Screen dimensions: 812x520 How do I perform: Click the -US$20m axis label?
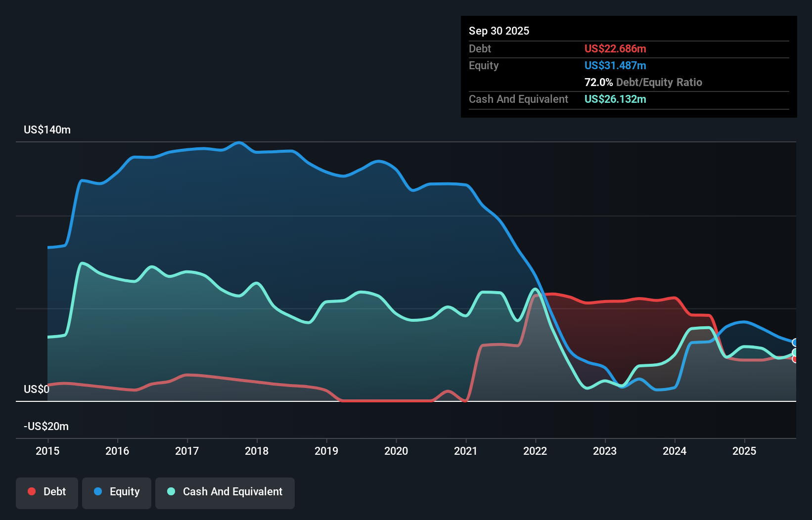point(46,426)
